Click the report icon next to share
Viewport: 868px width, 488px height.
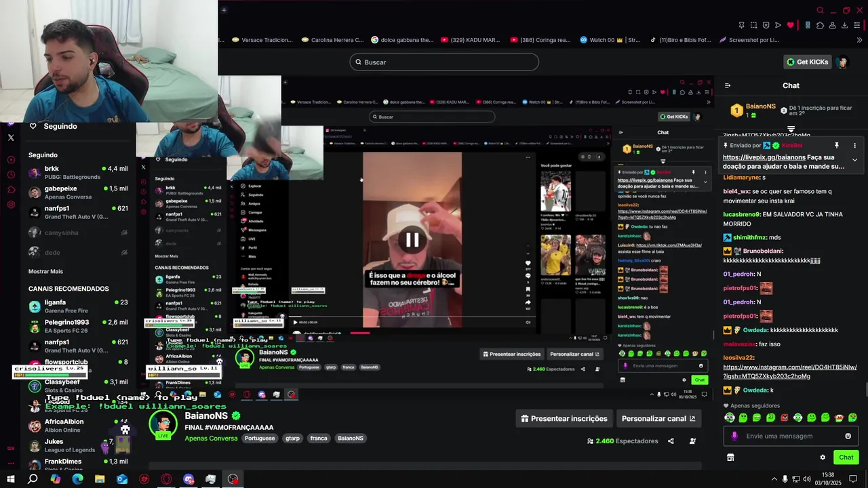(692, 441)
